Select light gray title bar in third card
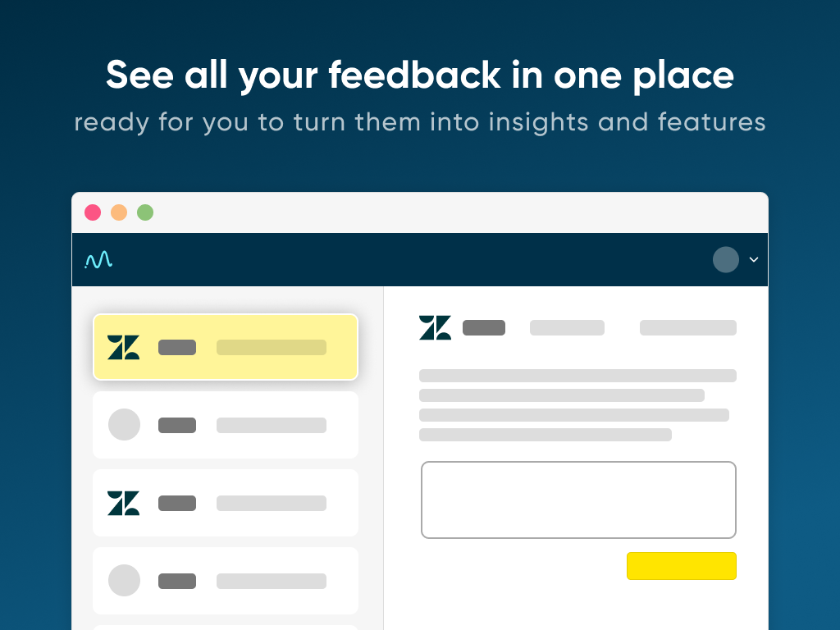 pos(272,503)
